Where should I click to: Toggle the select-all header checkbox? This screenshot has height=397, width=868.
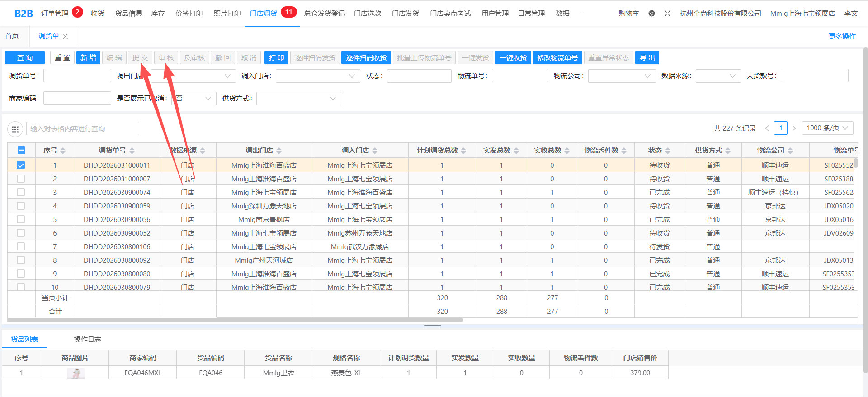point(21,151)
